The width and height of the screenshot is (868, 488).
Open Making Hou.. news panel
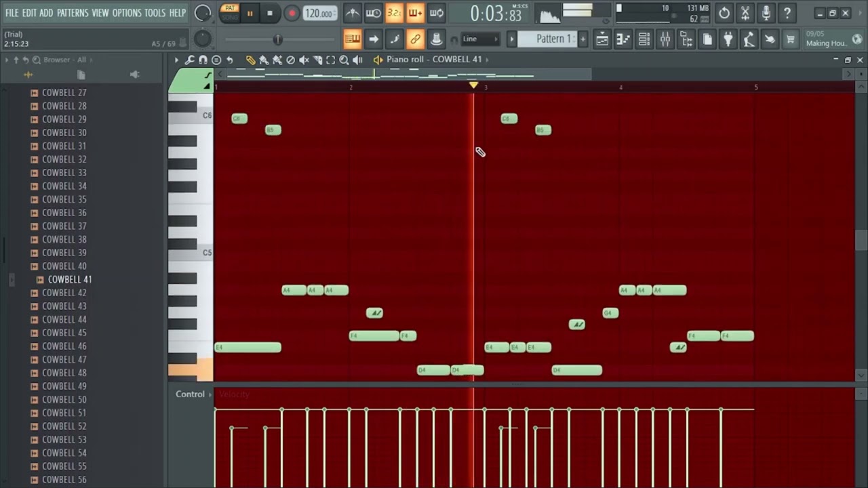pyautogui.click(x=833, y=39)
